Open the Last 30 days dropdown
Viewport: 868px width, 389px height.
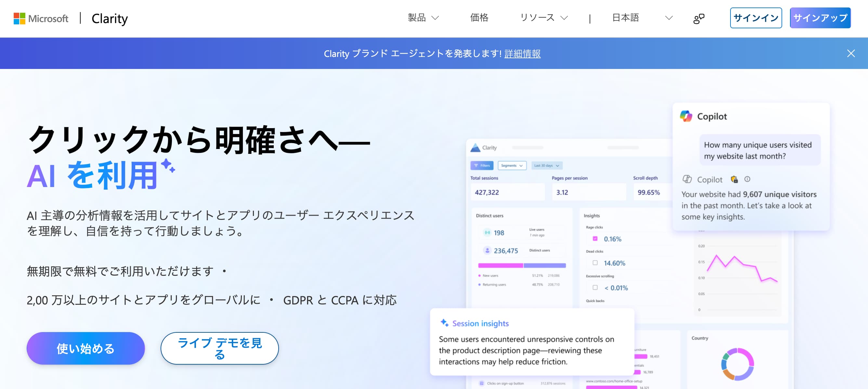tap(547, 166)
